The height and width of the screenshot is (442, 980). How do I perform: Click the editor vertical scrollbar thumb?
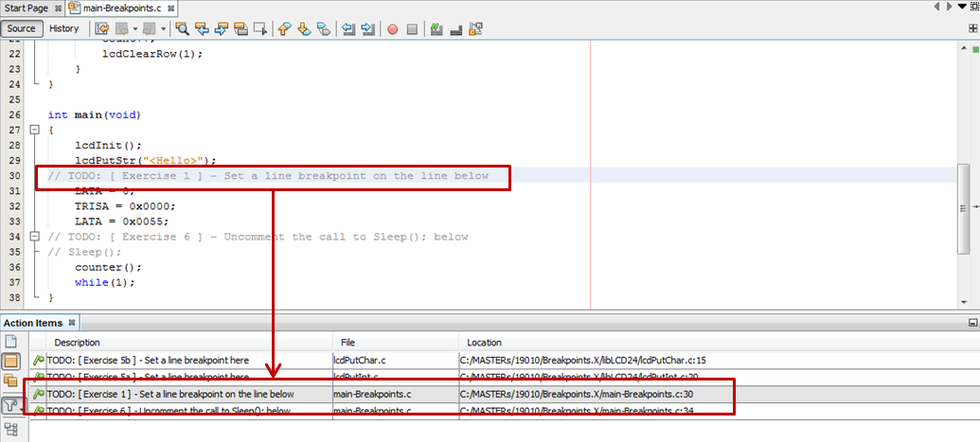(963, 209)
